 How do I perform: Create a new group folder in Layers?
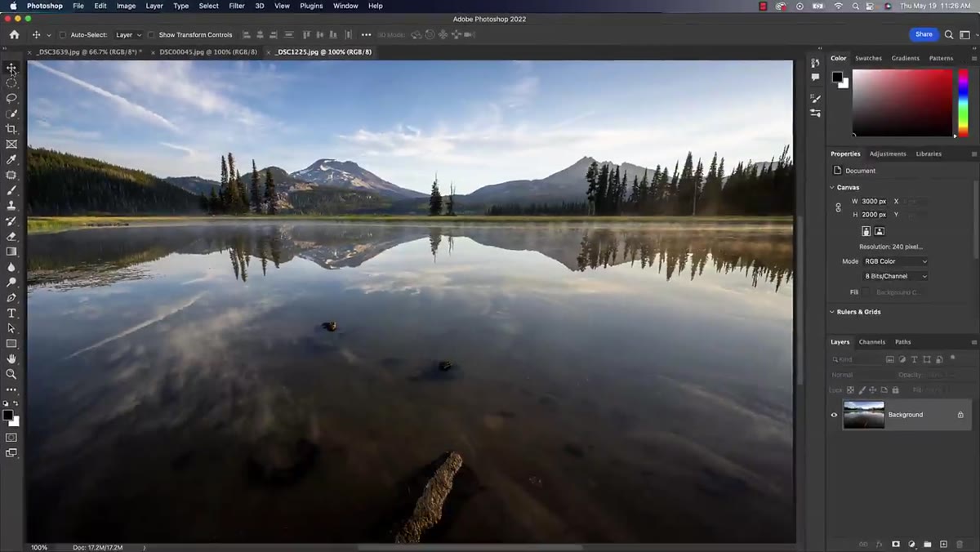(x=928, y=544)
